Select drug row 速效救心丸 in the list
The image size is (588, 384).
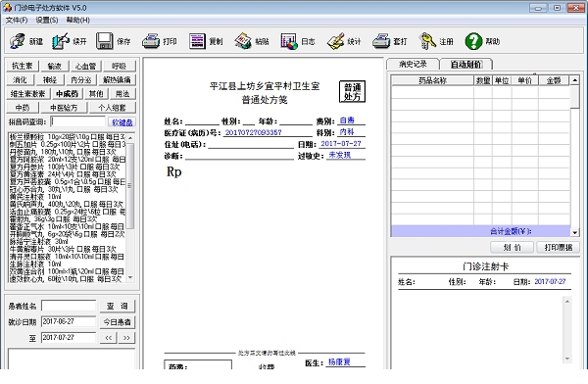[68, 279]
